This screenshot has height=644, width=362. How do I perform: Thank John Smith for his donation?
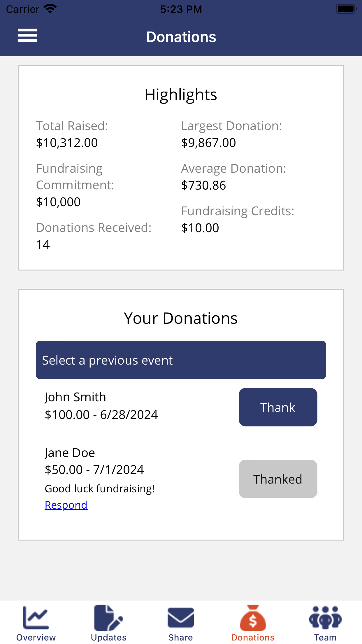coord(278,407)
